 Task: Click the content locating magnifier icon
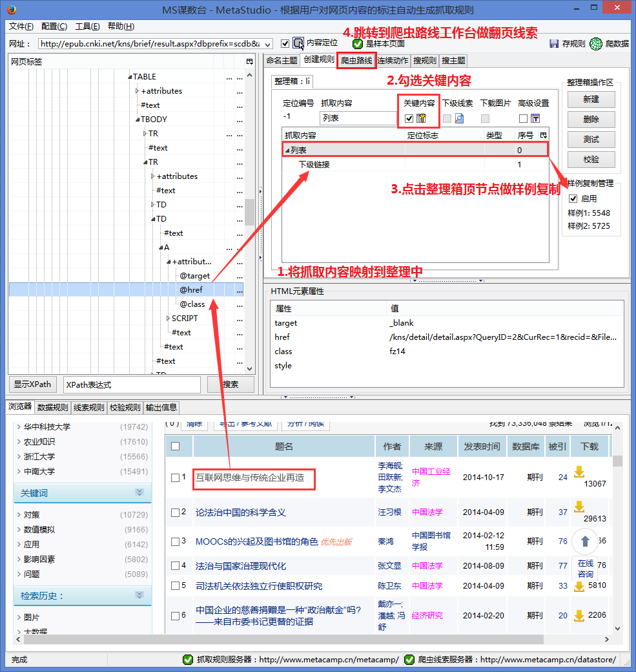tap(298, 43)
